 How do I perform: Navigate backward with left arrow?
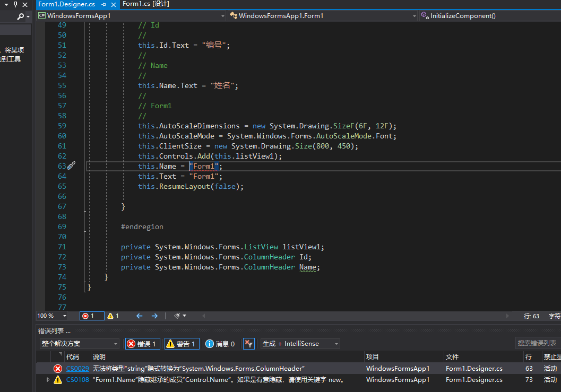[140, 316]
